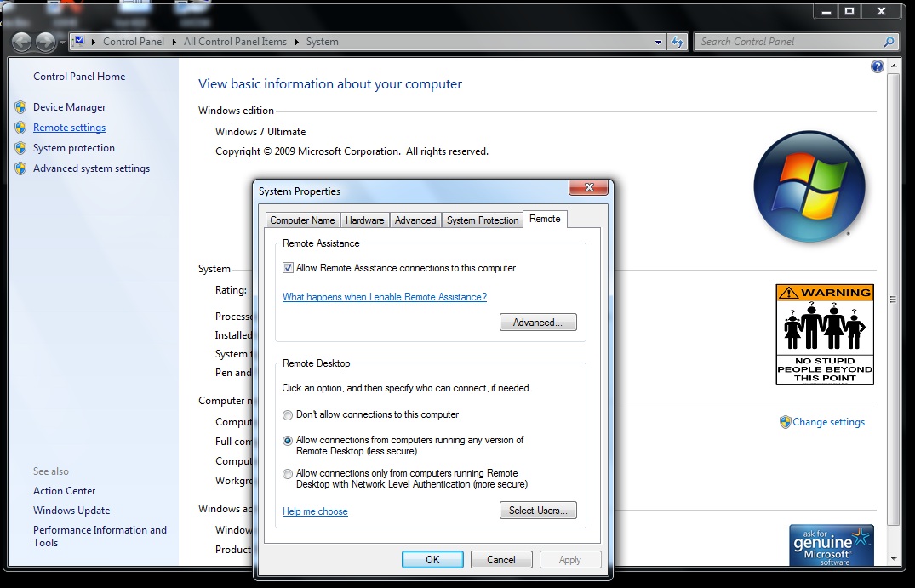Click the warning sign OEM logo
Image resolution: width=915 pixels, height=588 pixels.
825,334
